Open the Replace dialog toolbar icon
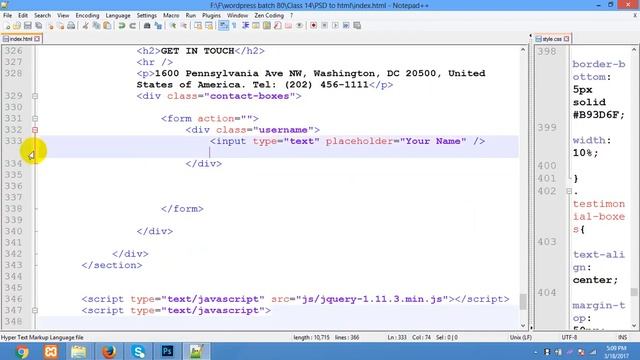The image size is (640, 360). tap(158, 26)
